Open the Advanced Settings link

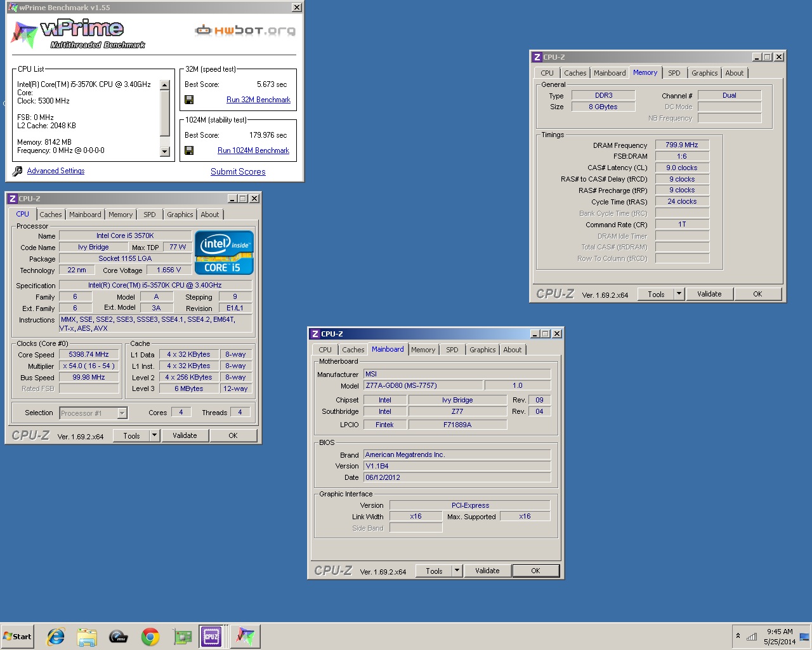coord(56,171)
